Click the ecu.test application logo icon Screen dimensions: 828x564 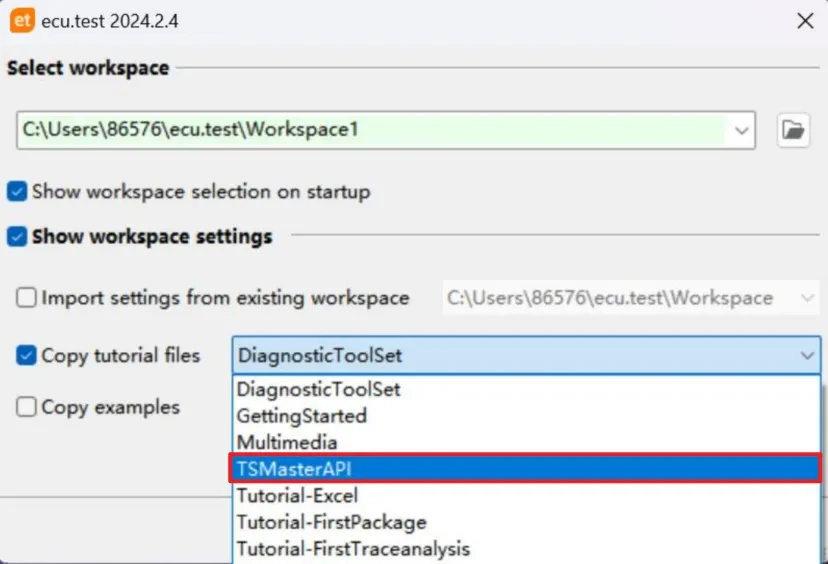point(21,20)
